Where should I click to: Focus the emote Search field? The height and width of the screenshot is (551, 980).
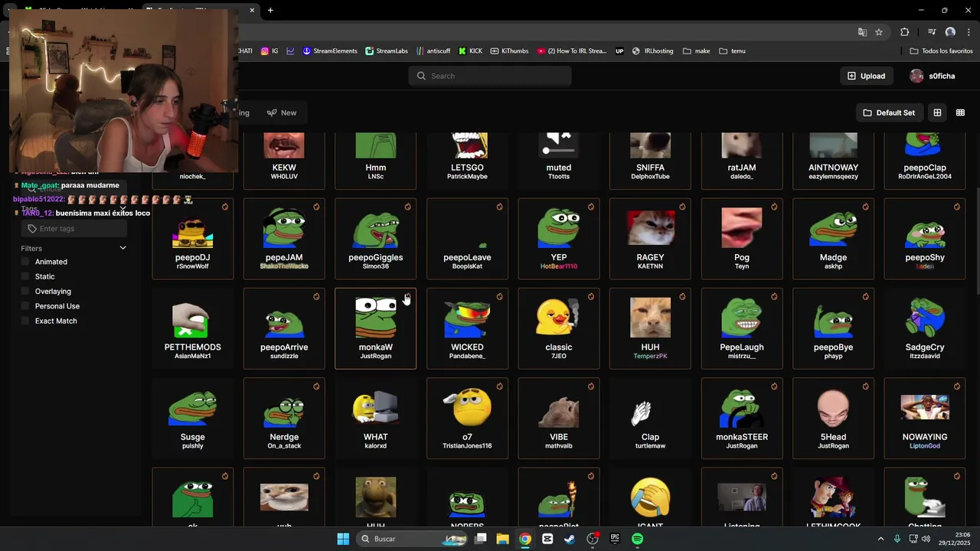pyautogui.click(x=490, y=76)
